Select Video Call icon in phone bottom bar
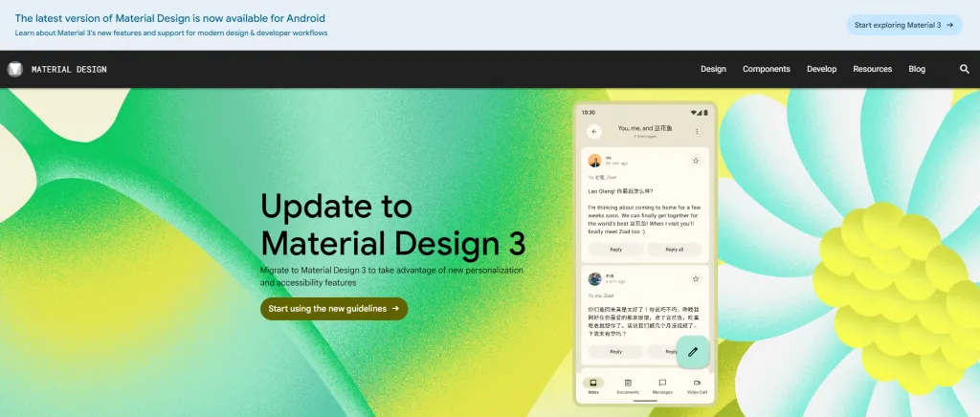 pos(697,383)
